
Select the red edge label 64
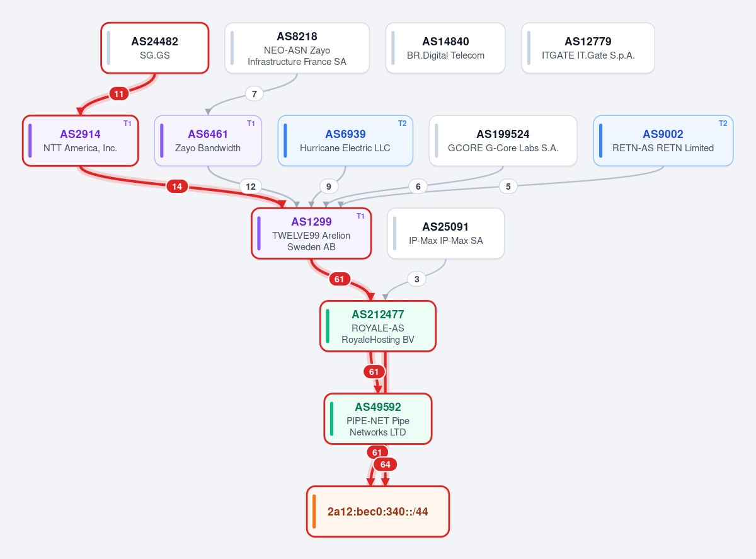385,464
